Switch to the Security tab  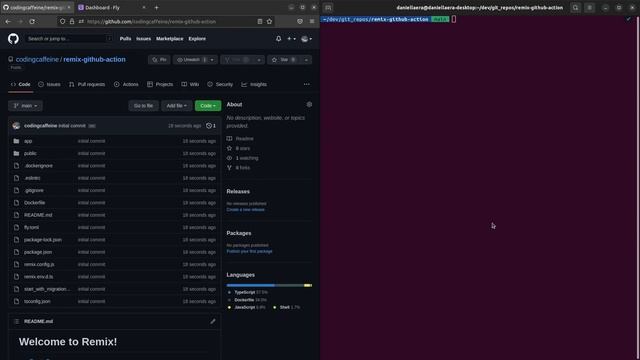[x=220, y=84]
